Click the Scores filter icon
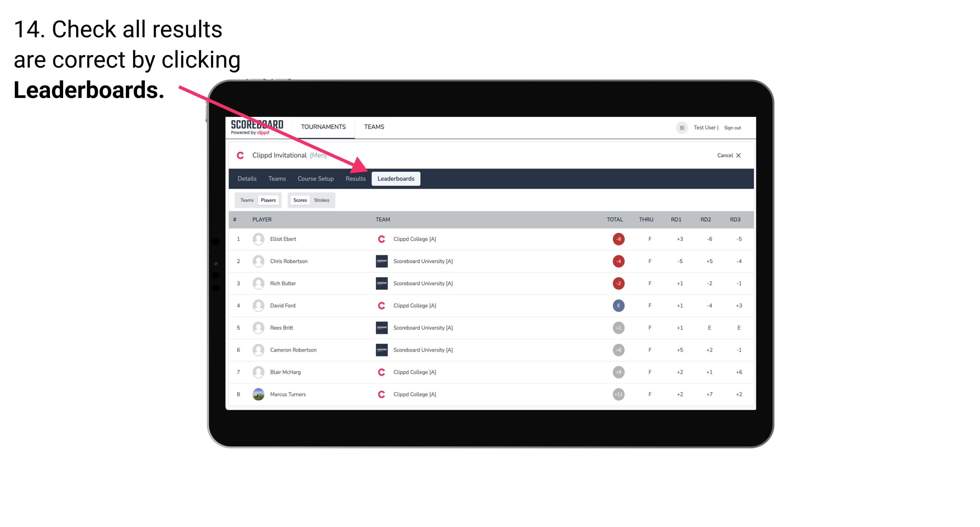The width and height of the screenshot is (980, 527). [x=300, y=200]
